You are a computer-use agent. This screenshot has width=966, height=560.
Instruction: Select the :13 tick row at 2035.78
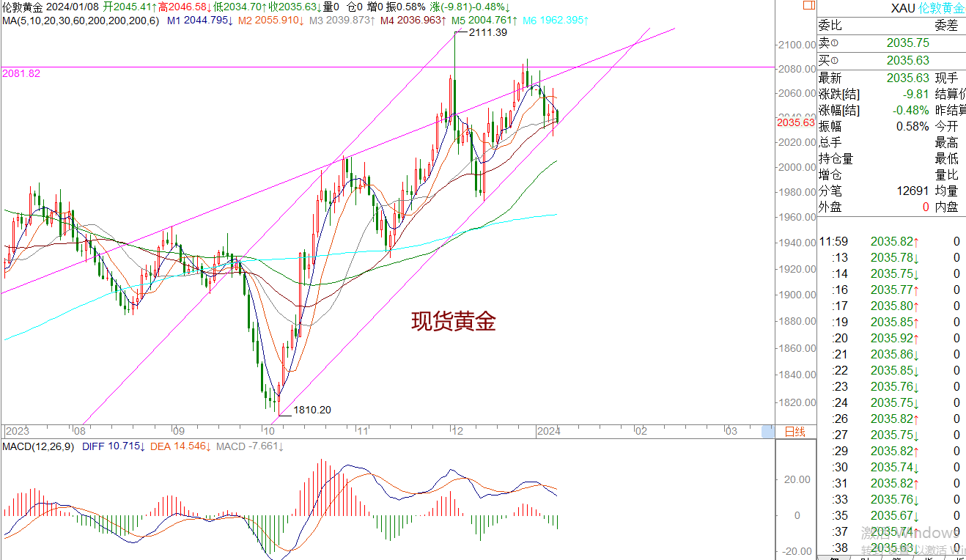click(x=891, y=257)
